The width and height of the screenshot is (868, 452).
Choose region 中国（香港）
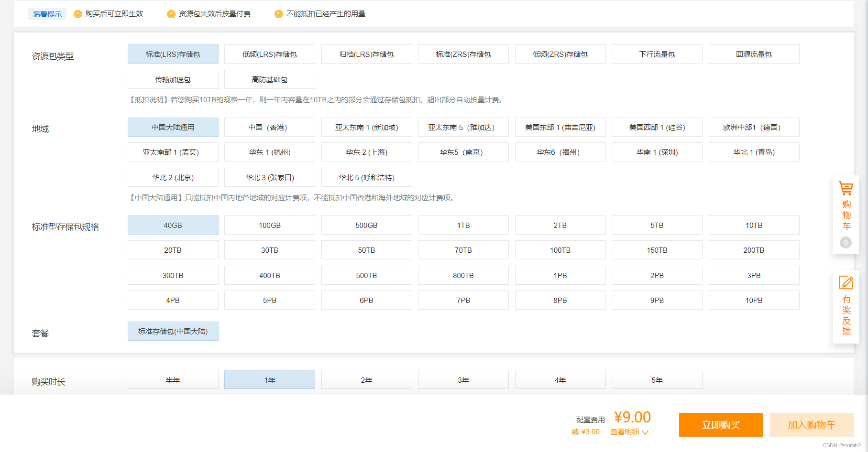[x=270, y=127]
